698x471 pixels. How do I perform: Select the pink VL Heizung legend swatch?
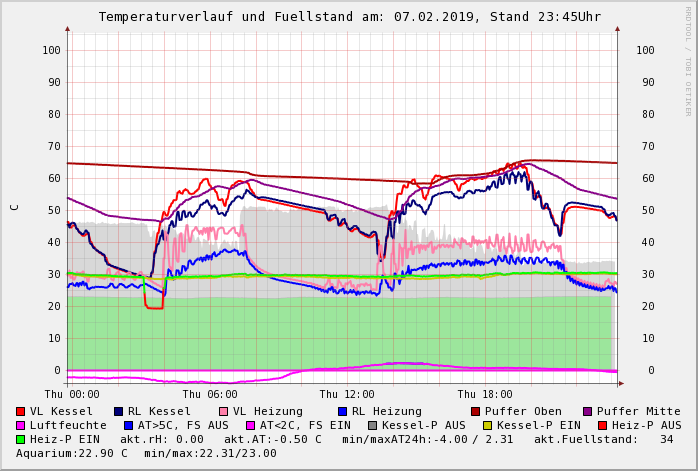(224, 411)
